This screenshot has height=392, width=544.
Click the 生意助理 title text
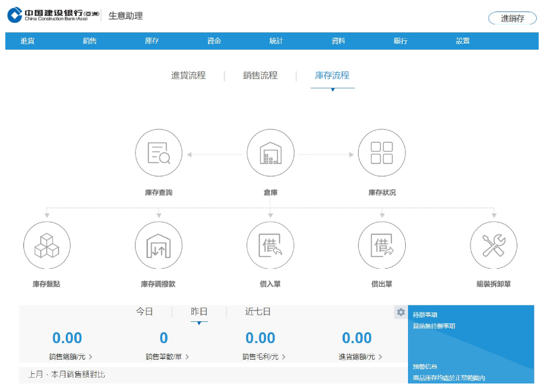tap(125, 16)
